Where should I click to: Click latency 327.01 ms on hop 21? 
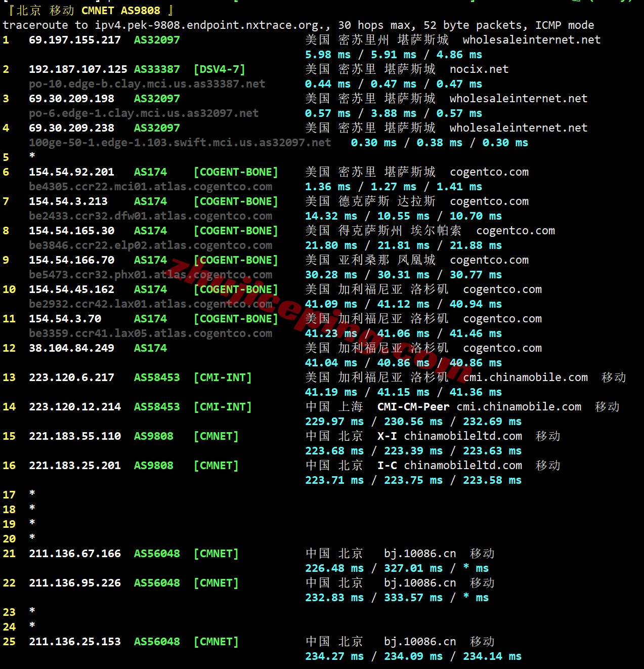(x=413, y=568)
